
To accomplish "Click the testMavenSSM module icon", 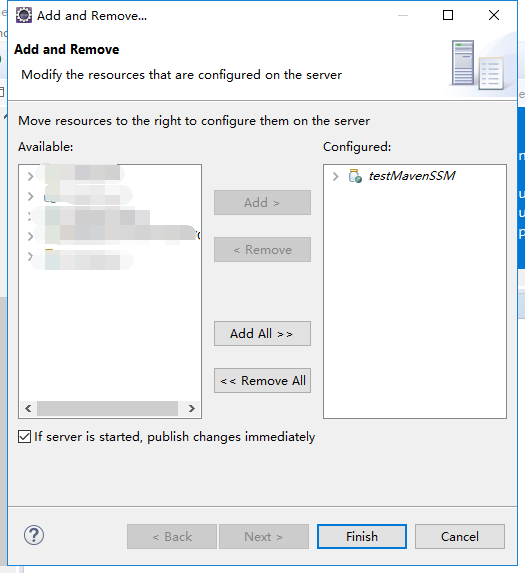I will click(x=355, y=176).
